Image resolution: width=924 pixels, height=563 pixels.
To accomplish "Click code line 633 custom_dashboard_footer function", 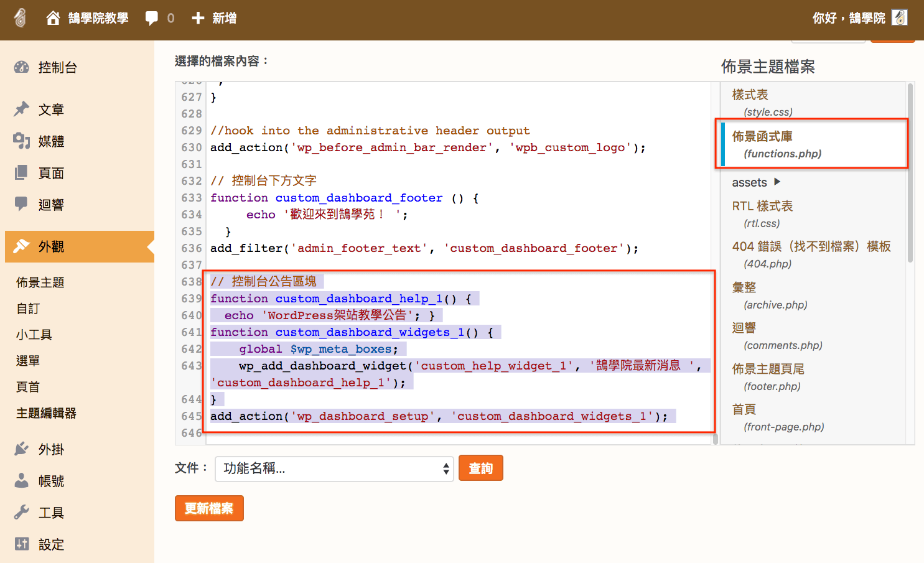I will pyautogui.click(x=345, y=198).
